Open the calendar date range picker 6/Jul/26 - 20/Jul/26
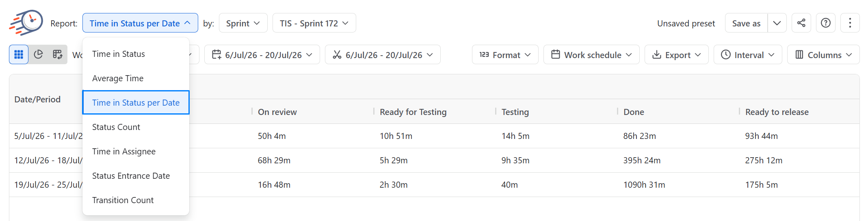 pyautogui.click(x=262, y=54)
